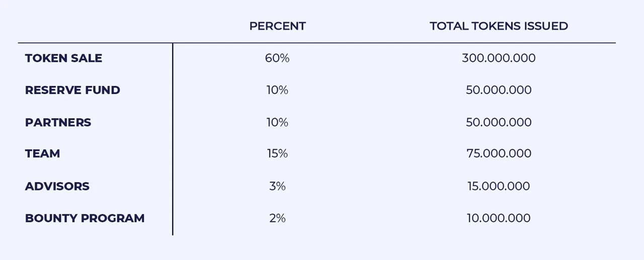Screen dimensions: 644x260
Task: Click the 75.000.000 tokens value
Action: [x=499, y=154]
